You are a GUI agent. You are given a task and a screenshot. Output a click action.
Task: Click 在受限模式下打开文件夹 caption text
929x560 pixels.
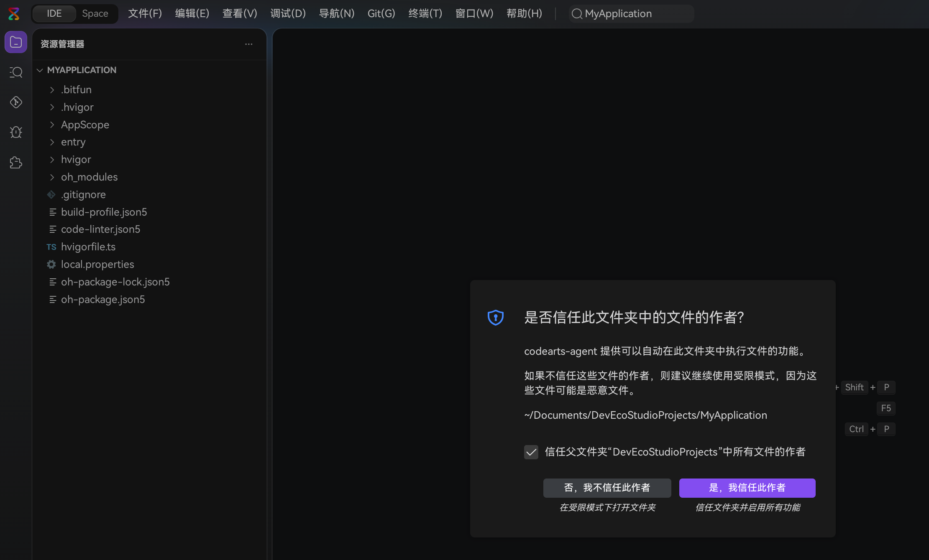click(x=607, y=508)
